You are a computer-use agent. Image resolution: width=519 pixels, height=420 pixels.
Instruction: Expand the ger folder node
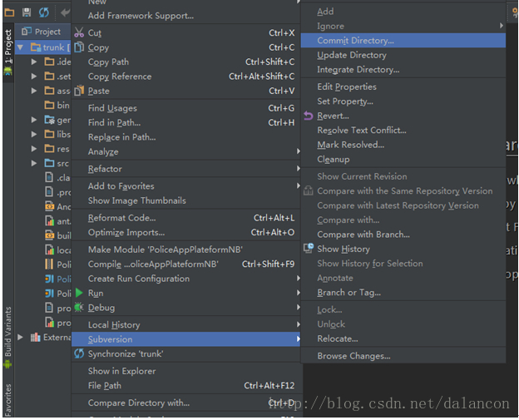34,120
